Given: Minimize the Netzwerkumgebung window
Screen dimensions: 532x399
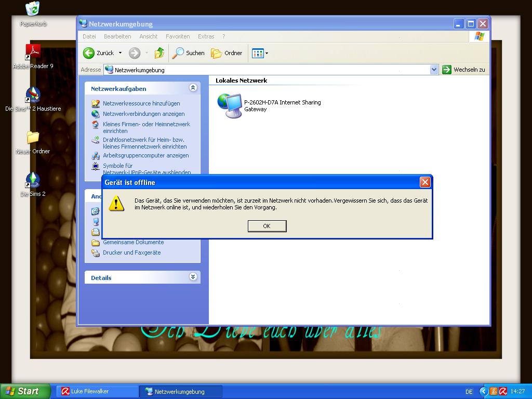Looking at the screenshot, I should point(459,24).
